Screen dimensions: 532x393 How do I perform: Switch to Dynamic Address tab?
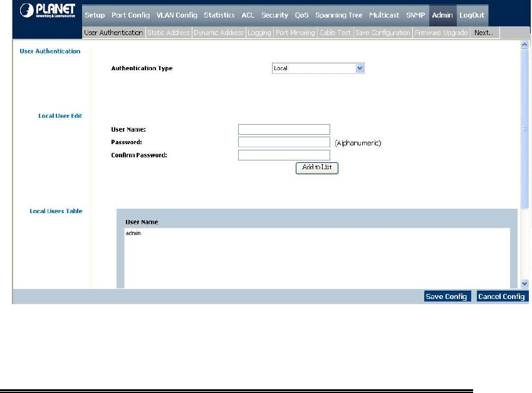[x=219, y=33]
